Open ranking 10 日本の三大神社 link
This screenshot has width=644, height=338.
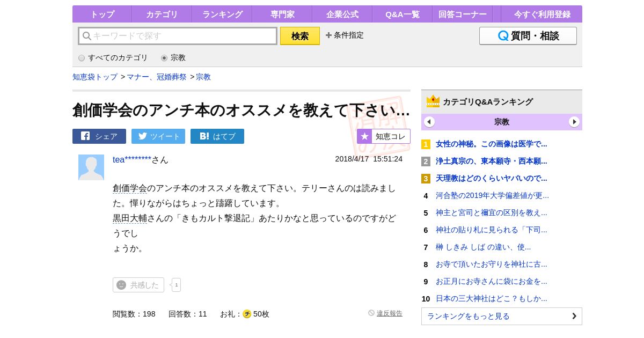[x=491, y=298]
